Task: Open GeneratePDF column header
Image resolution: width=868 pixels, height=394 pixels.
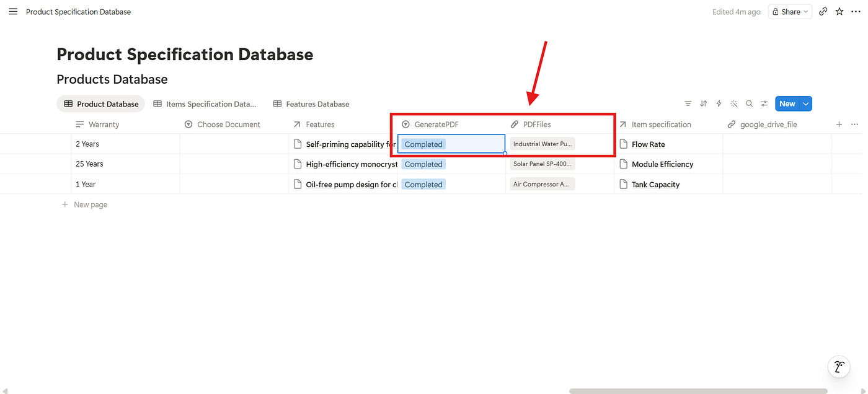Action: pos(451,125)
